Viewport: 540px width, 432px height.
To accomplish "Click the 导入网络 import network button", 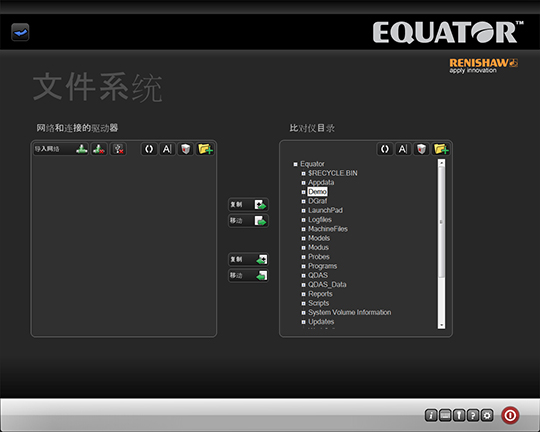I will click(x=61, y=149).
